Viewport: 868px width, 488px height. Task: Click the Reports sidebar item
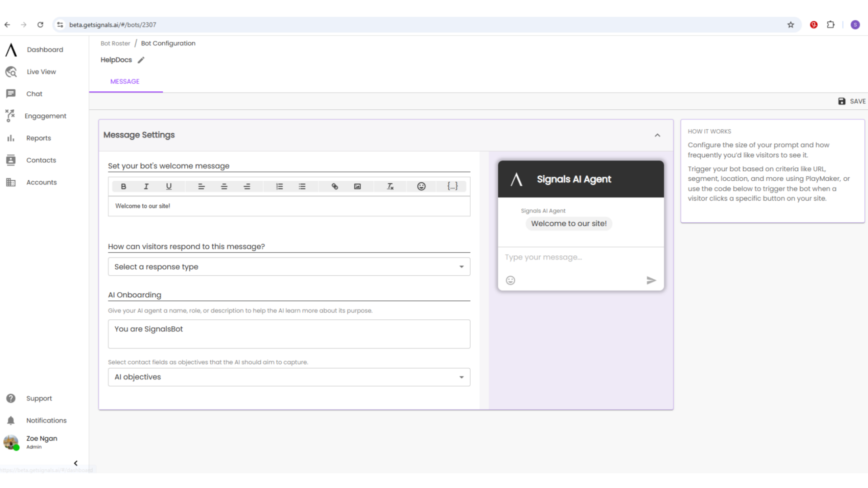click(x=38, y=138)
